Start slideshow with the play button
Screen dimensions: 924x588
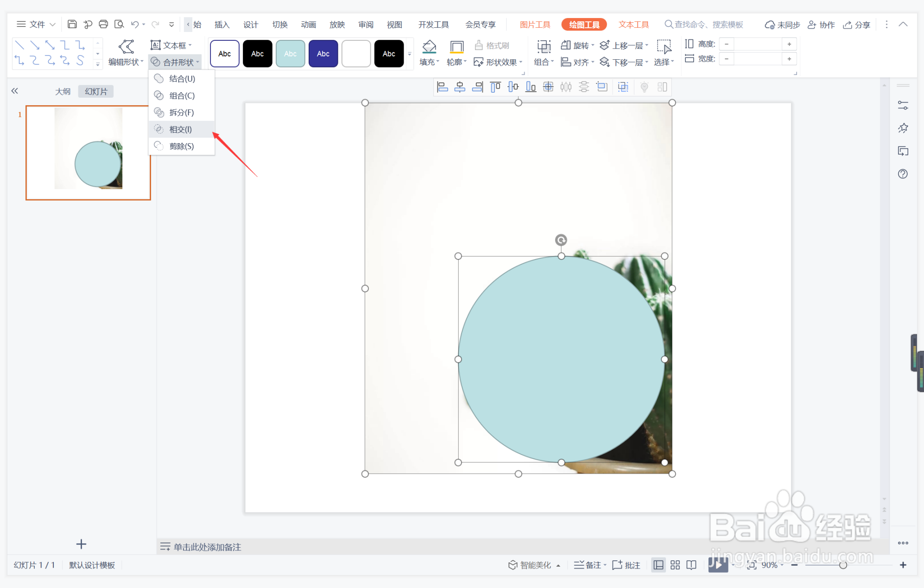click(x=717, y=564)
